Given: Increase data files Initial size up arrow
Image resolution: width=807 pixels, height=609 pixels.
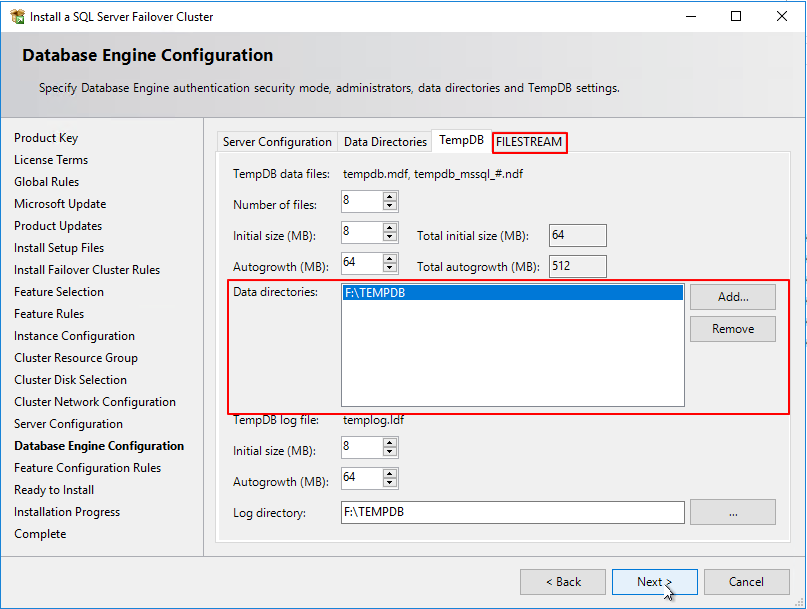Looking at the screenshot, I should (x=390, y=227).
